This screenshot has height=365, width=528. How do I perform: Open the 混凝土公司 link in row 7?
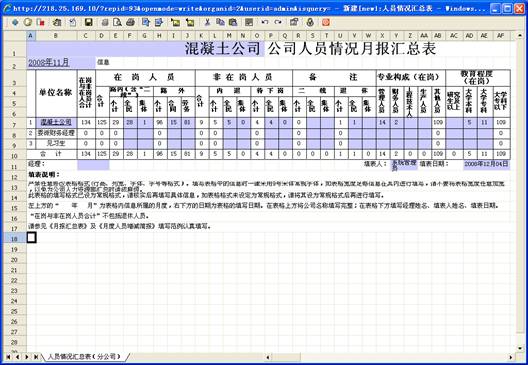pos(56,122)
